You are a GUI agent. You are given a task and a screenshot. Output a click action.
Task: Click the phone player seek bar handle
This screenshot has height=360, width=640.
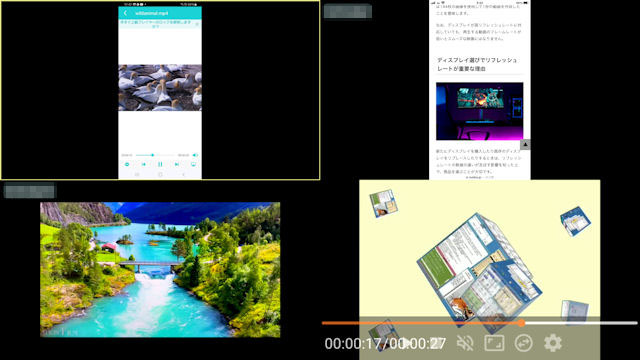coord(153,155)
